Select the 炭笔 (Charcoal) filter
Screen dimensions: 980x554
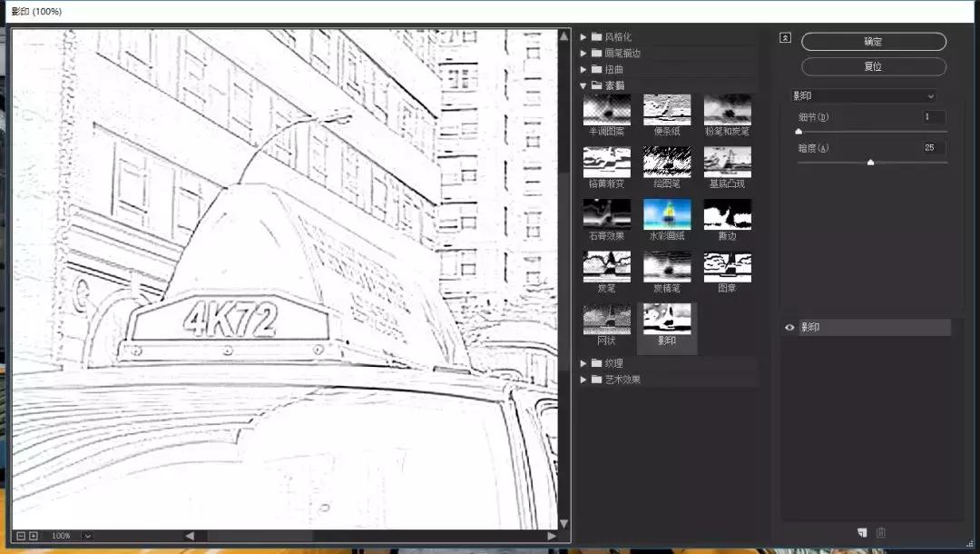point(606,267)
